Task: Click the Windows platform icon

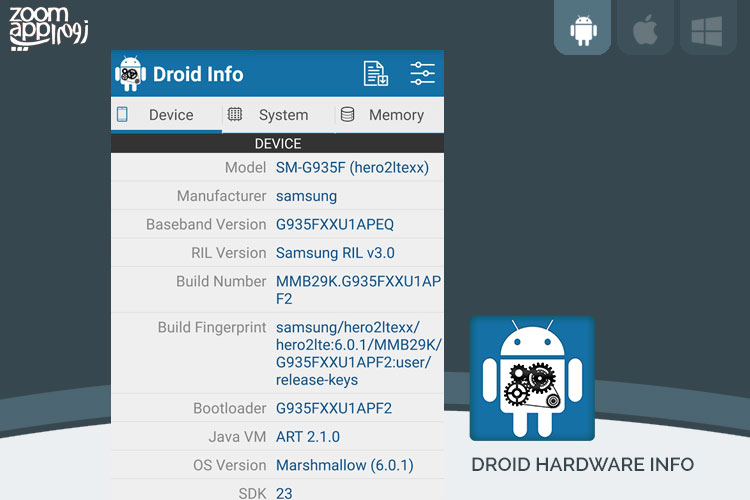Action: [x=707, y=31]
